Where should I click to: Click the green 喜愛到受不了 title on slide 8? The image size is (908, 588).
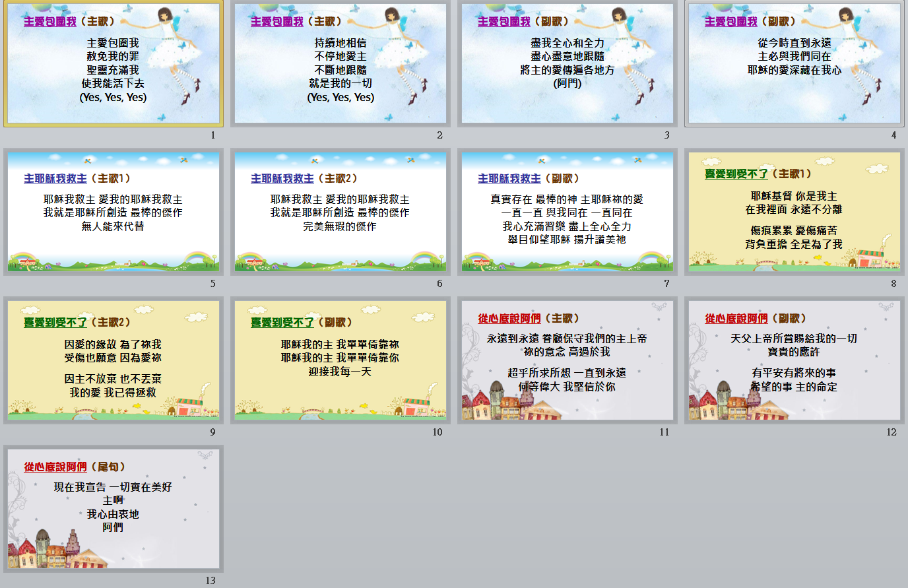point(736,174)
